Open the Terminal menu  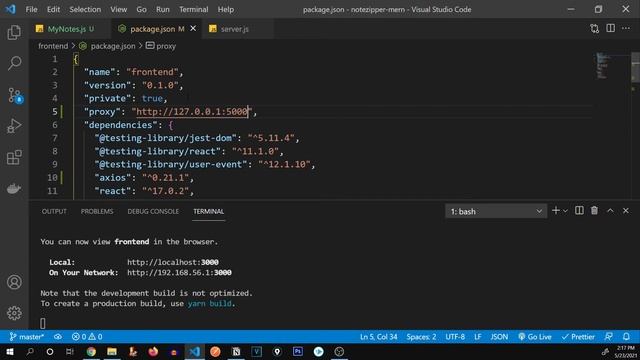(193, 9)
